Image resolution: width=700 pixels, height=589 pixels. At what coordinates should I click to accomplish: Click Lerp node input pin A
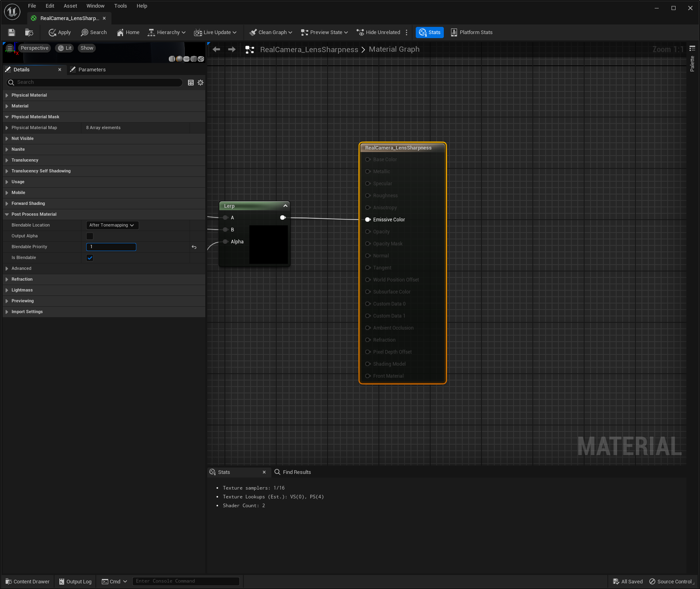pos(226,218)
